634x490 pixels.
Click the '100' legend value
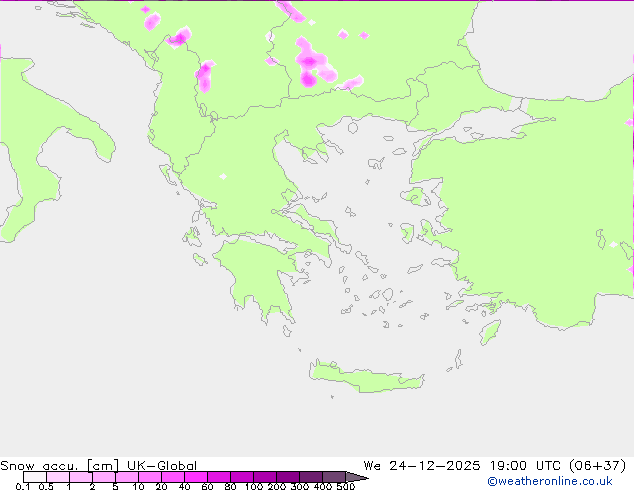pyautogui.click(x=254, y=486)
